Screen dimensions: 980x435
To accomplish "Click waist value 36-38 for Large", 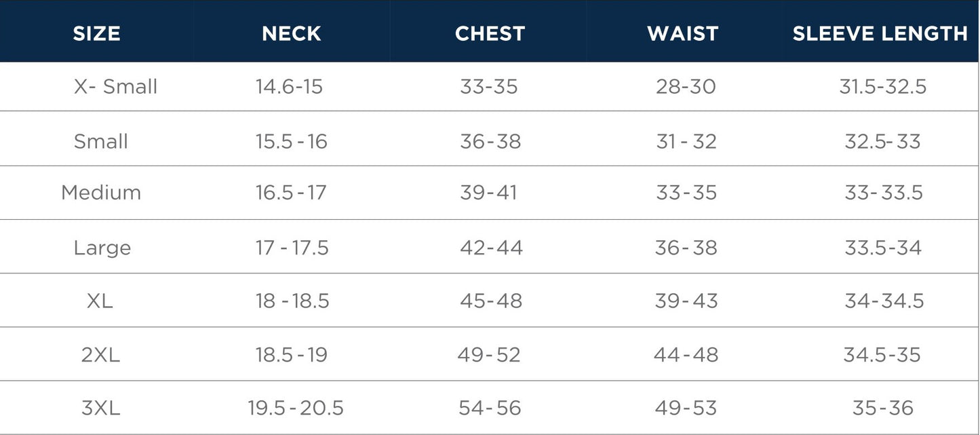I will [x=686, y=248].
